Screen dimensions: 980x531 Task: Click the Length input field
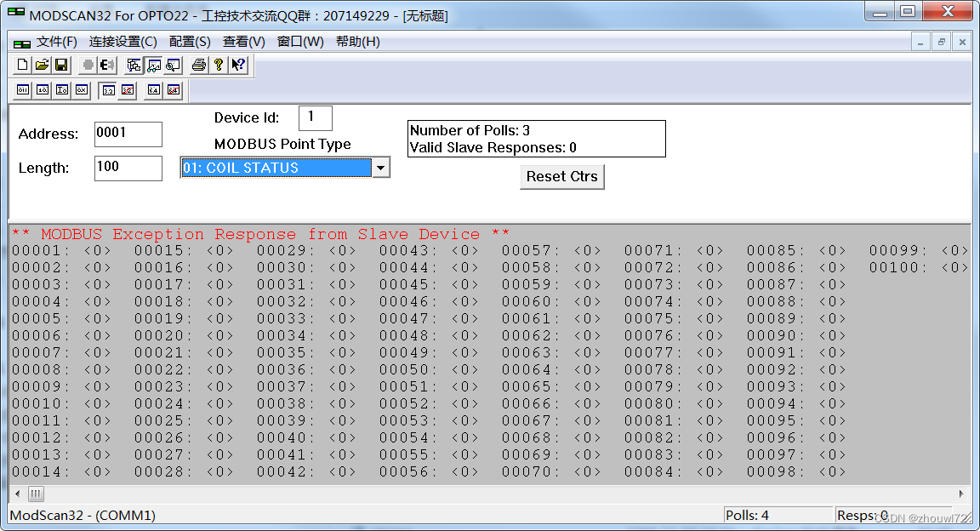pos(128,168)
